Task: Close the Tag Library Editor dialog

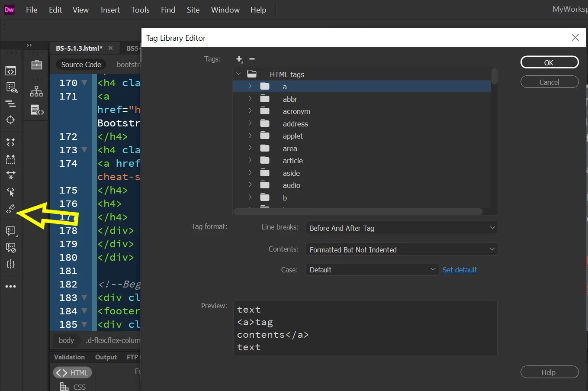Action: click(575, 38)
